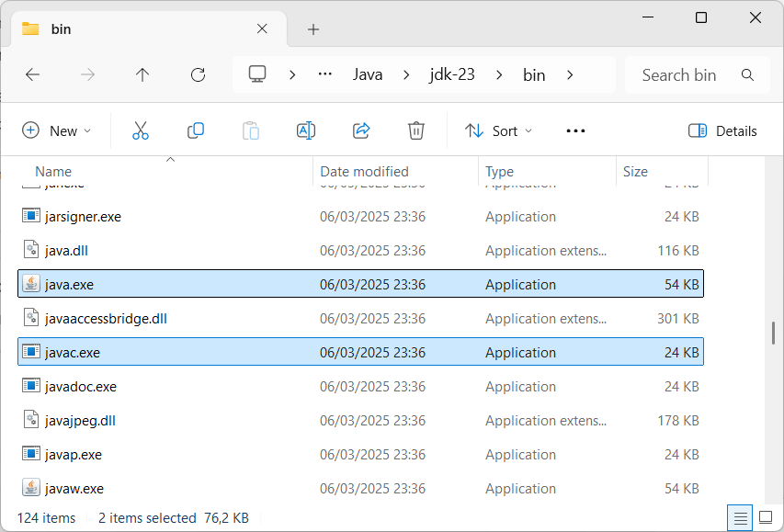Select java.exe file name
Image resolution: width=784 pixels, height=532 pixels.
(69, 285)
